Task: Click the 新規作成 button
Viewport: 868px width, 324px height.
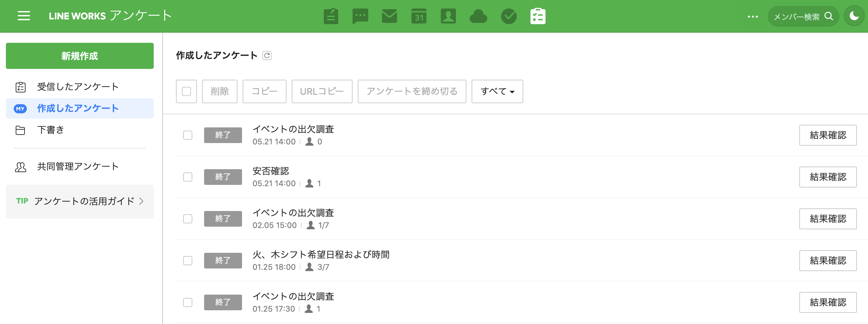Action: click(x=79, y=56)
